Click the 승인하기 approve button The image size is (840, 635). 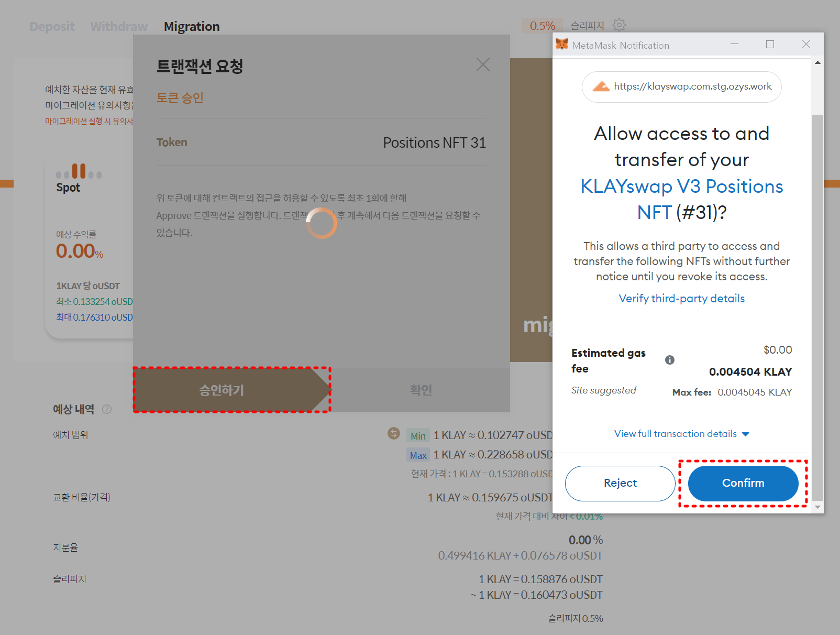222,390
